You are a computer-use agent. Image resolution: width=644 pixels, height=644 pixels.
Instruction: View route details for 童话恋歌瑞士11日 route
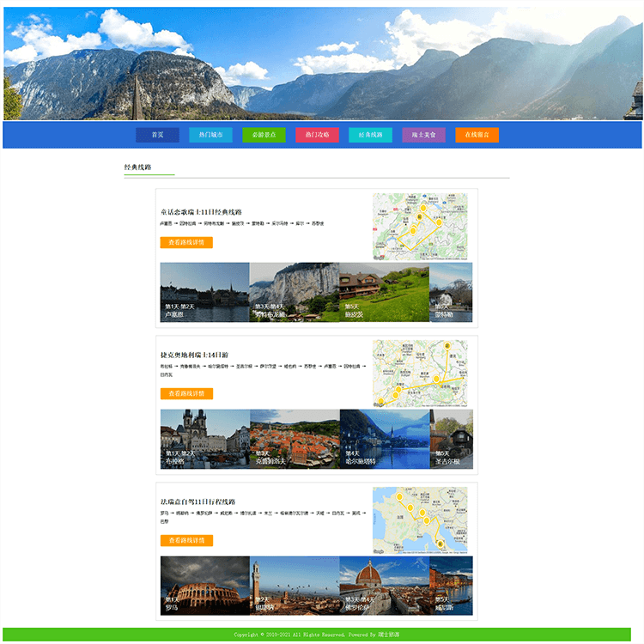tap(186, 242)
